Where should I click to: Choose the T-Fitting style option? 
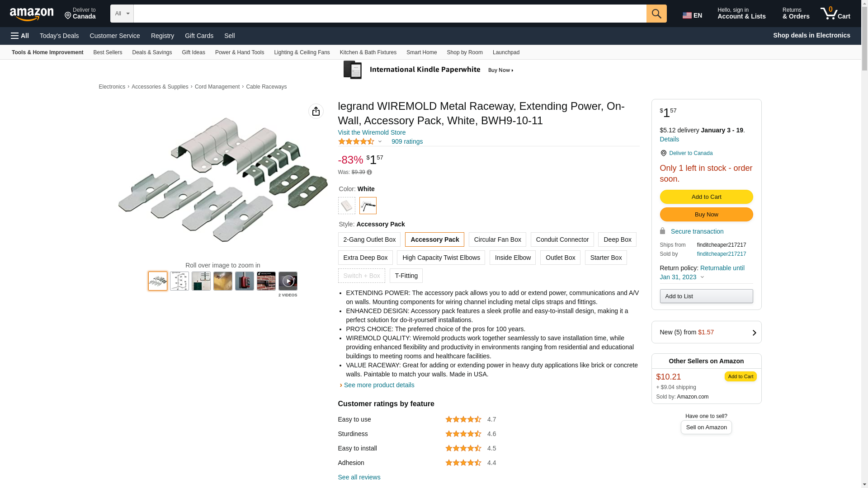406,276
